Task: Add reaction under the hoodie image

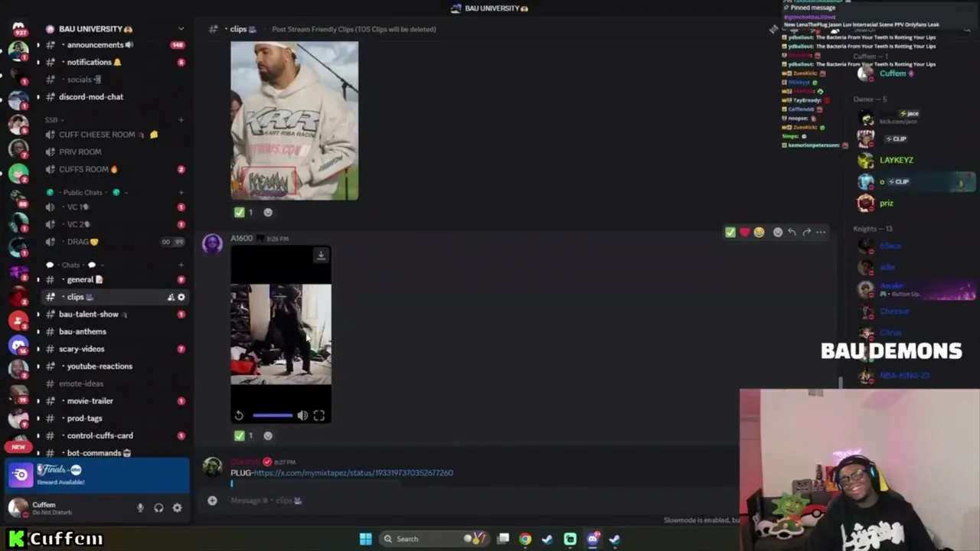Action: click(268, 212)
